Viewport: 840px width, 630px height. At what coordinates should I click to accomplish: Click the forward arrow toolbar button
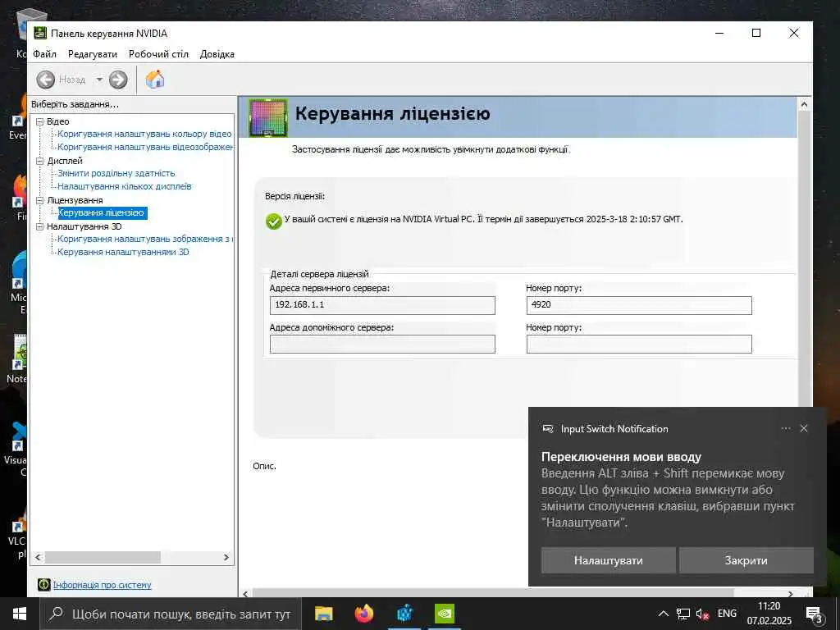(118, 80)
